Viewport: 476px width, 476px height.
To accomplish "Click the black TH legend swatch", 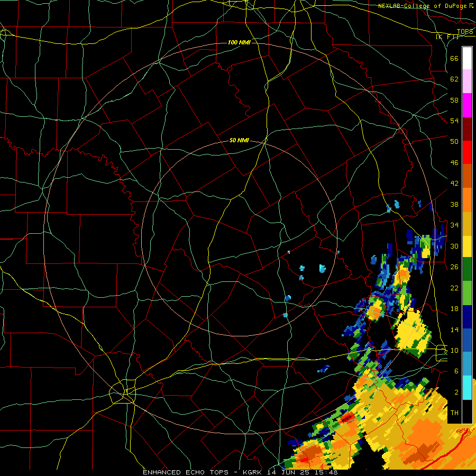I will point(467,411).
